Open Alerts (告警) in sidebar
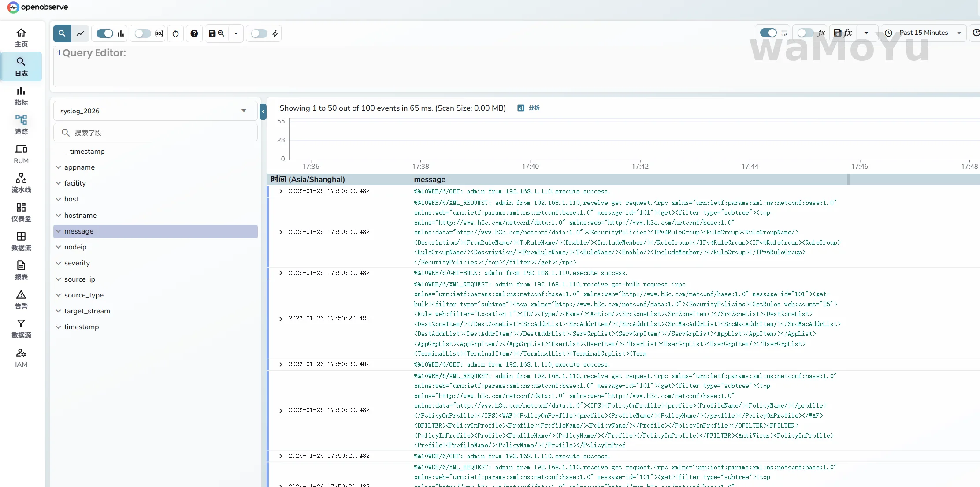980x487 pixels. tap(21, 299)
